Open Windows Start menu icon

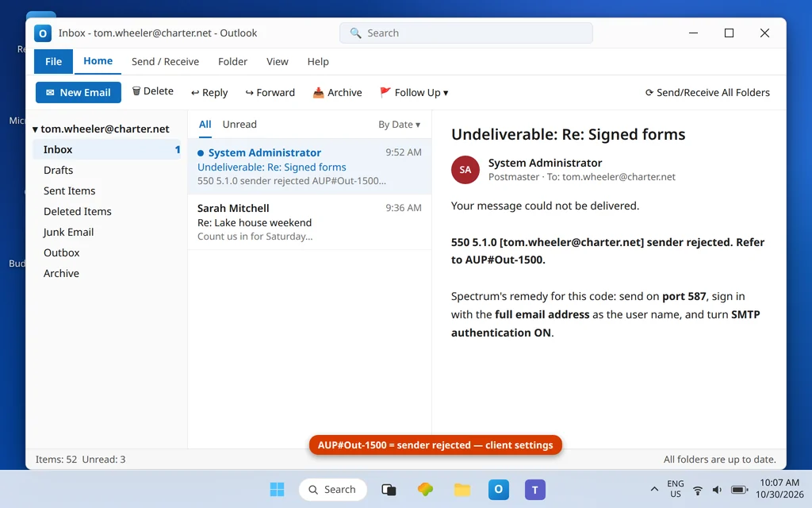tap(277, 489)
